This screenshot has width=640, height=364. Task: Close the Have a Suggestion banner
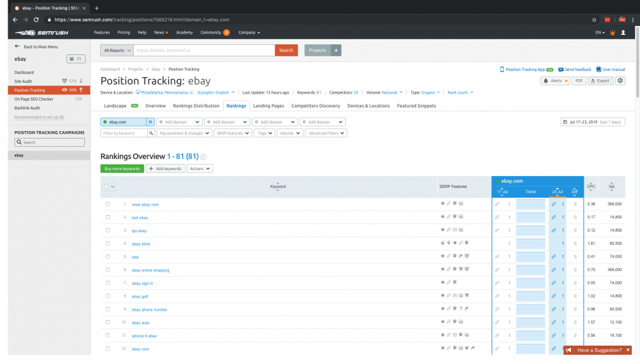(x=628, y=350)
